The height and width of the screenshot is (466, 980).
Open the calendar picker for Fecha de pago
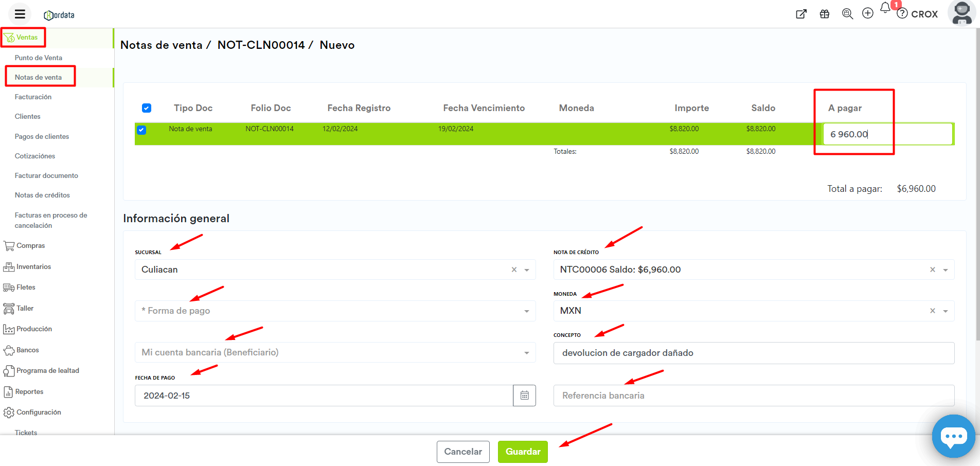tap(524, 396)
